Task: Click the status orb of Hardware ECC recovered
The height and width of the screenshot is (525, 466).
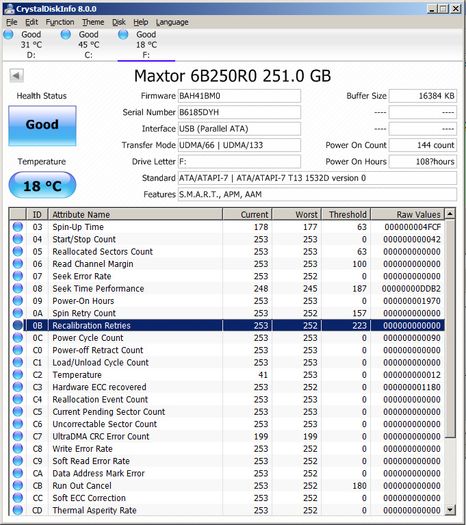Action: click(x=18, y=387)
